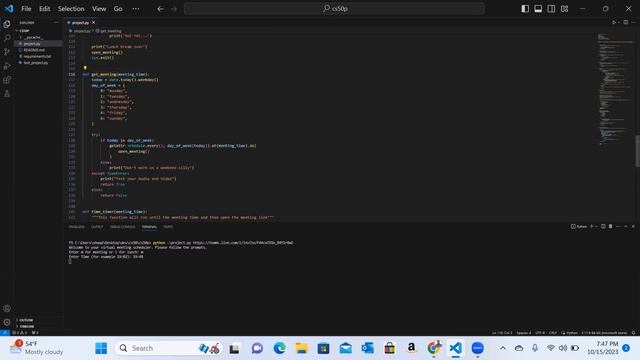Select the Terminal panel tab
Image resolution: width=640 pixels, height=360 pixels.
pyautogui.click(x=149, y=227)
